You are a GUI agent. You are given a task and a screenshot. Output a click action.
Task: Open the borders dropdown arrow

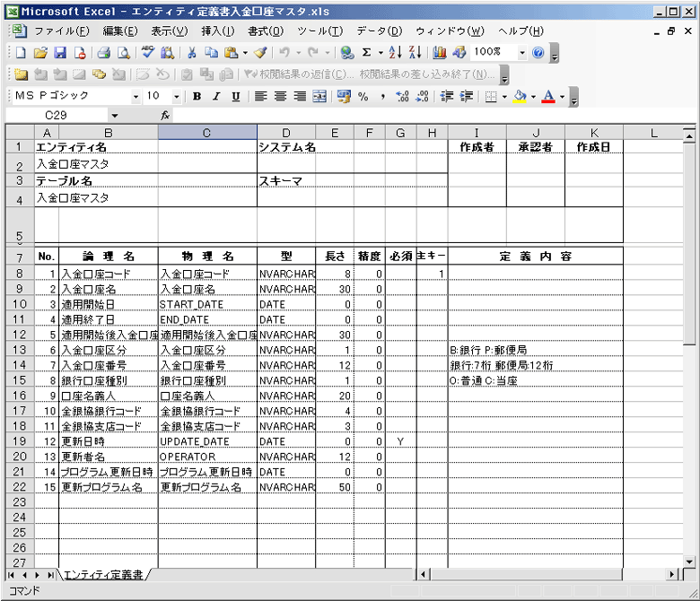pos(504,97)
